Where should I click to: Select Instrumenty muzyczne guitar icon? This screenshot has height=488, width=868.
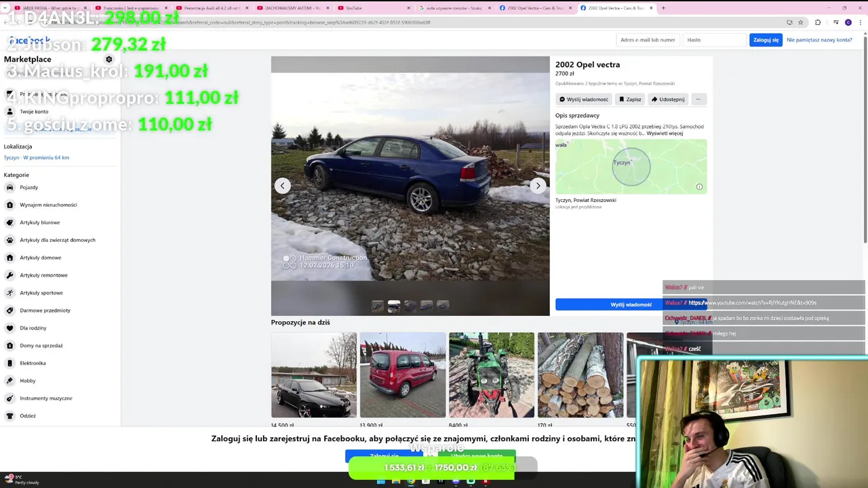click(x=9, y=399)
